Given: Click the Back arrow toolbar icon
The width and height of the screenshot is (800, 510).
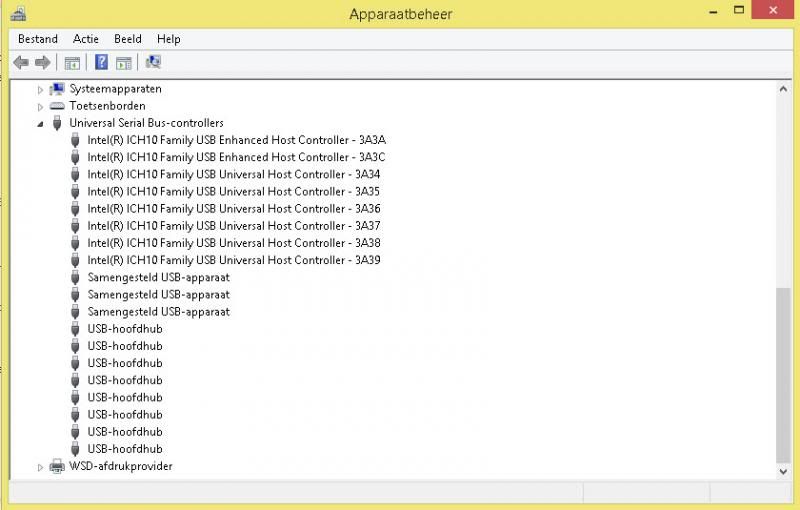Looking at the screenshot, I should coord(21,63).
